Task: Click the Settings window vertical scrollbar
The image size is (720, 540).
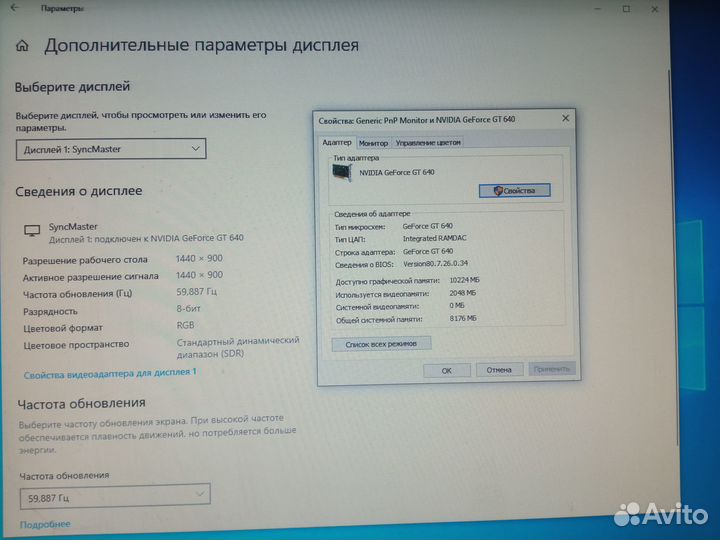Action: pos(672,257)
